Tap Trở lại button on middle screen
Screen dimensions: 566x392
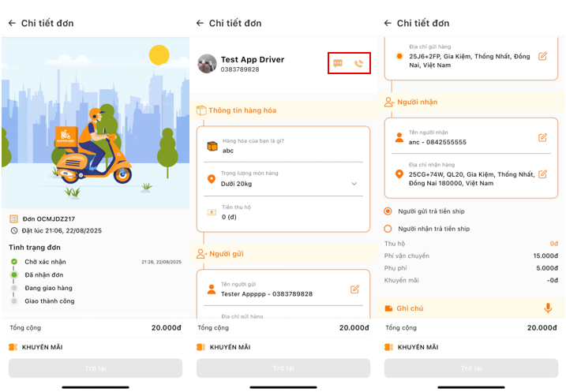pos(283,368)
